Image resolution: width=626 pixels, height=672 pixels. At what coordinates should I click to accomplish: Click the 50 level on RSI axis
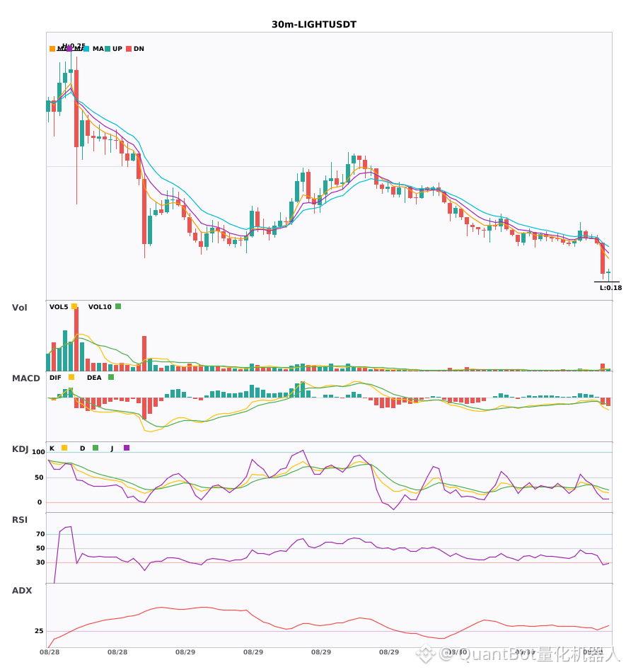40,548
